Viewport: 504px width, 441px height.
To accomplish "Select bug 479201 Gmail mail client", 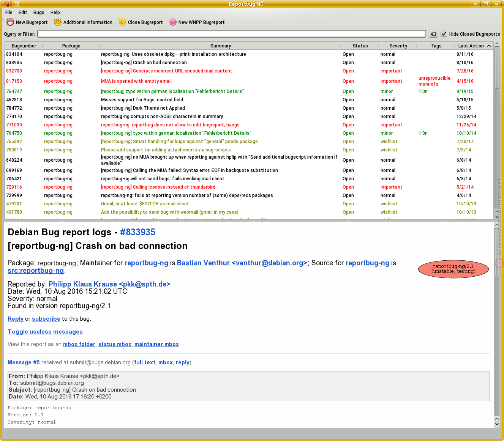I will click(249, 204).
